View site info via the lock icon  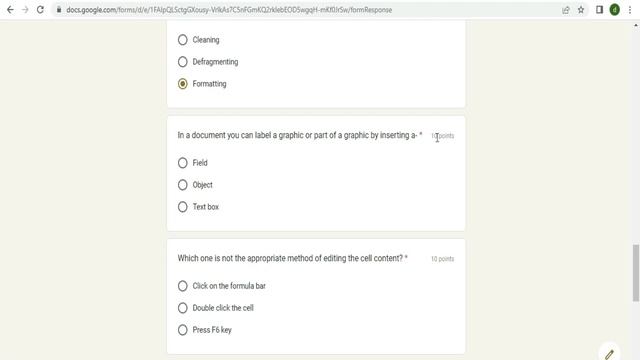[59, 10]
